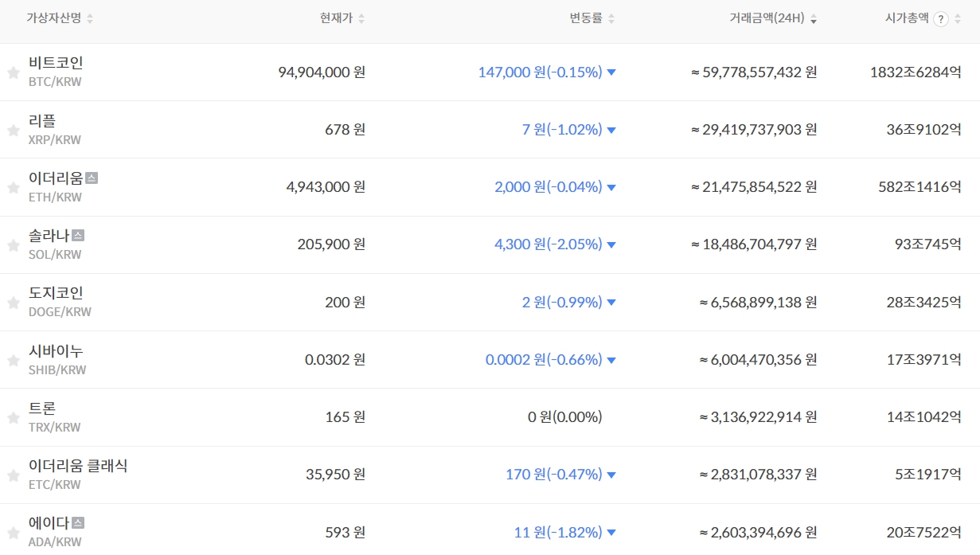Favorite Ethereum Classic using its star

coord(14,475)
